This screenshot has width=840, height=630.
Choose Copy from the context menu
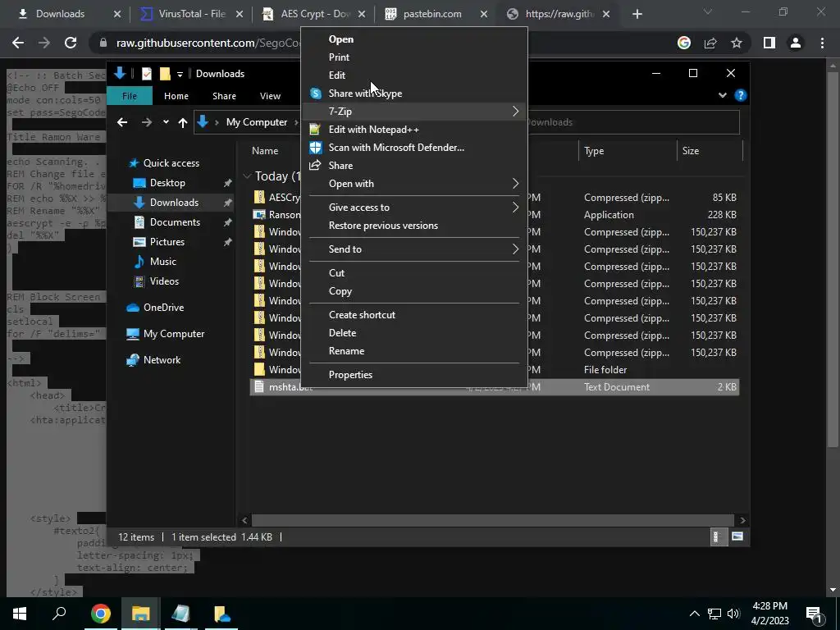[340, 291]
